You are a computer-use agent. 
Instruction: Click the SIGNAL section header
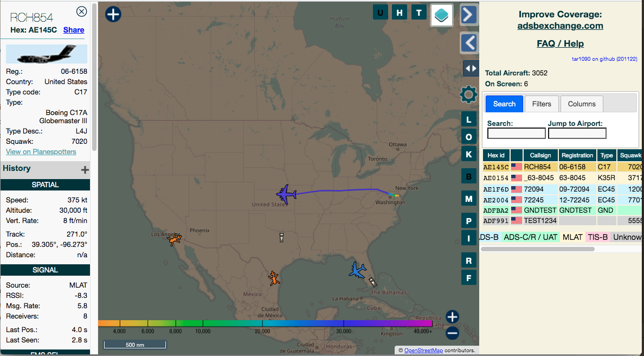pyautogui.click(x=45, y=270)
